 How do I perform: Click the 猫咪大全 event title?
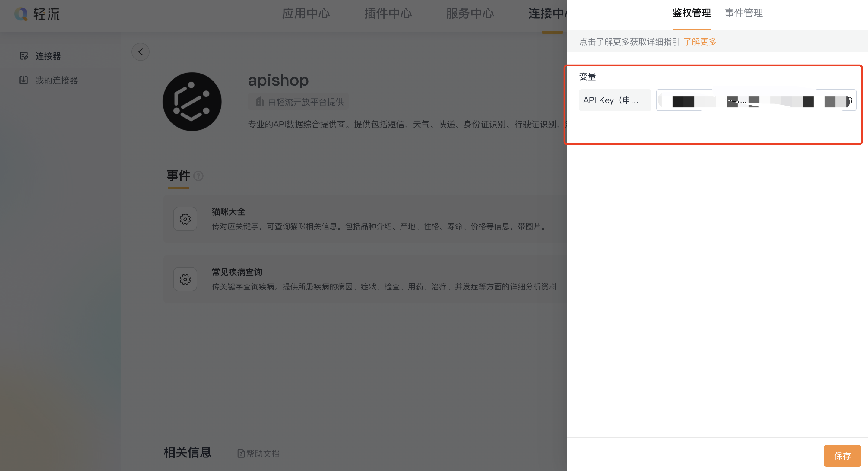click(228, 212)
